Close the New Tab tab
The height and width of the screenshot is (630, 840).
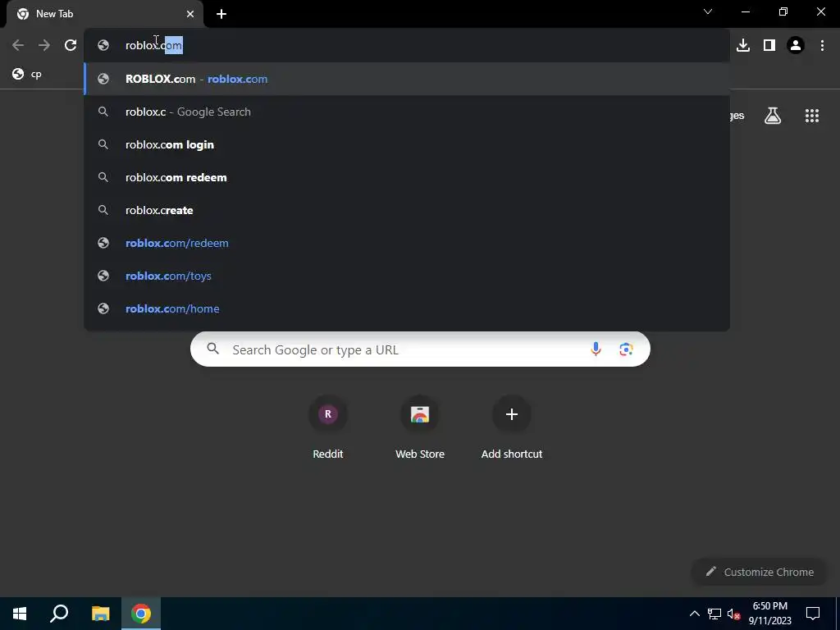point(190,14)
